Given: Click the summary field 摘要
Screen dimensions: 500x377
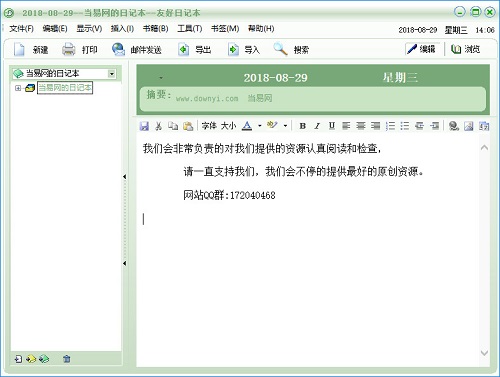Looking at the screenshot, I should 313,99.
